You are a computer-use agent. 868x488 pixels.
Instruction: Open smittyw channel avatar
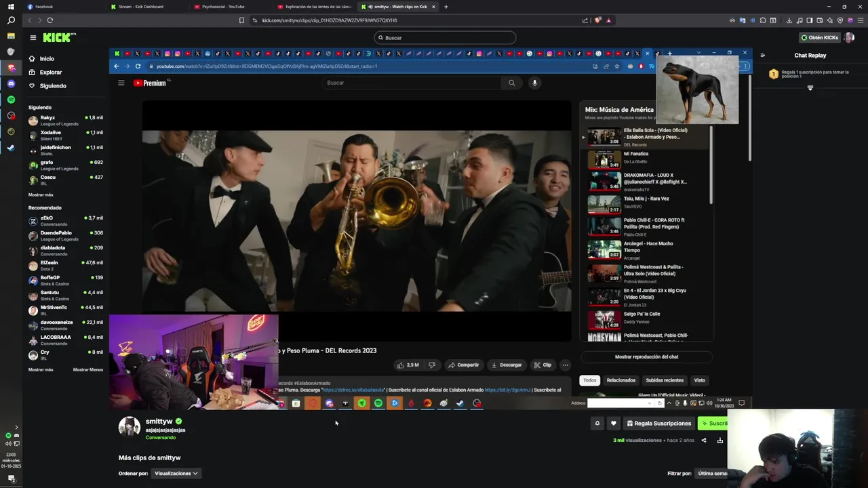click(x=130, y=427)
